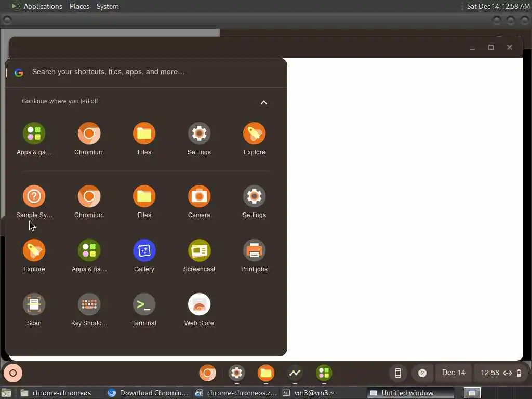Open the quick settings showing 12:58
The height and width of the screenshot is (399, 532).
(500, 373)
